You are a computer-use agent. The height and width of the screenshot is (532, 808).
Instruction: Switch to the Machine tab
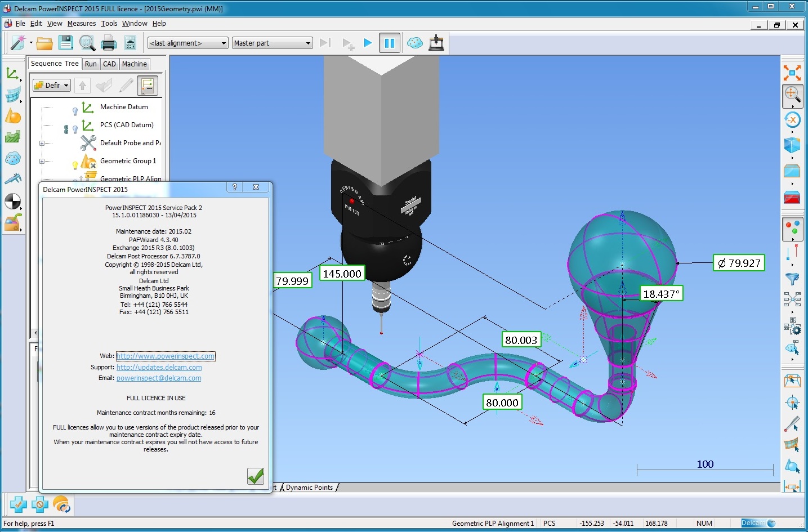click(135, 64)
